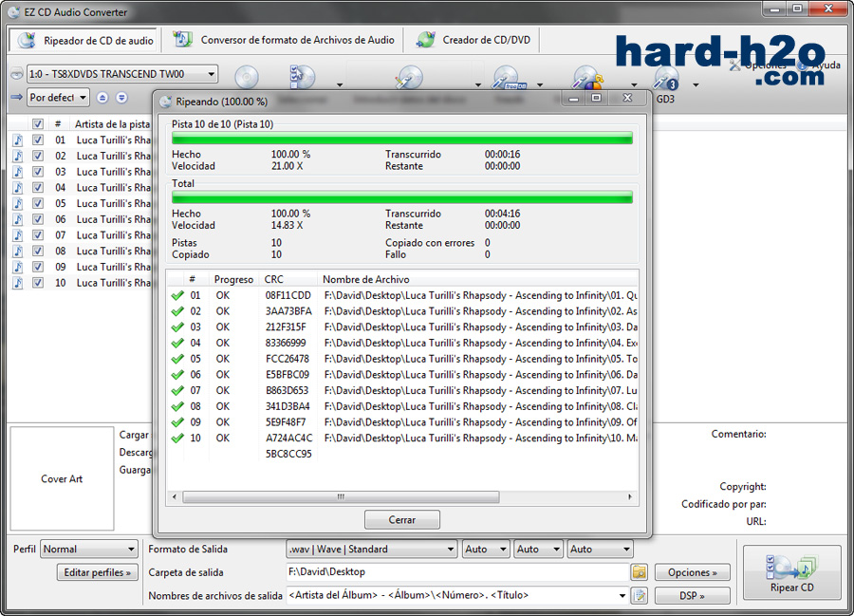This screenshot has height=616, width=854.
Task: Click the Opciones » button
Action: pyautogui.click(x=693, y=572)
